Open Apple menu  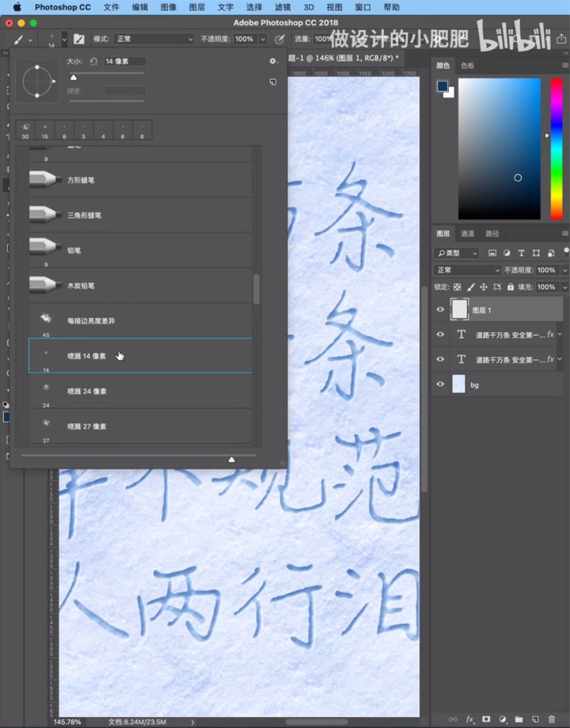pos(17,7)
